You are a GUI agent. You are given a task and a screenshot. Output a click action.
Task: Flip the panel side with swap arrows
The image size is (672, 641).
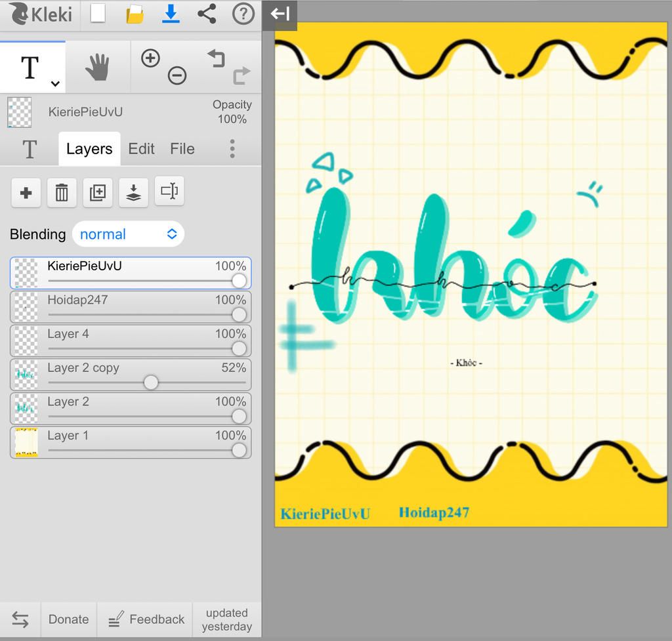pos(20,619)
